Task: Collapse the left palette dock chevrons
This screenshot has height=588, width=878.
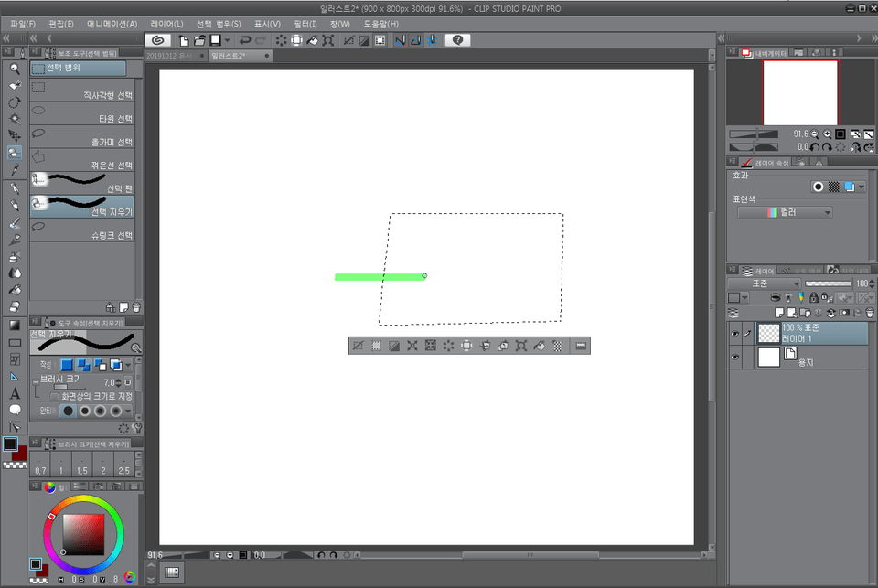Action: [6, 38]
